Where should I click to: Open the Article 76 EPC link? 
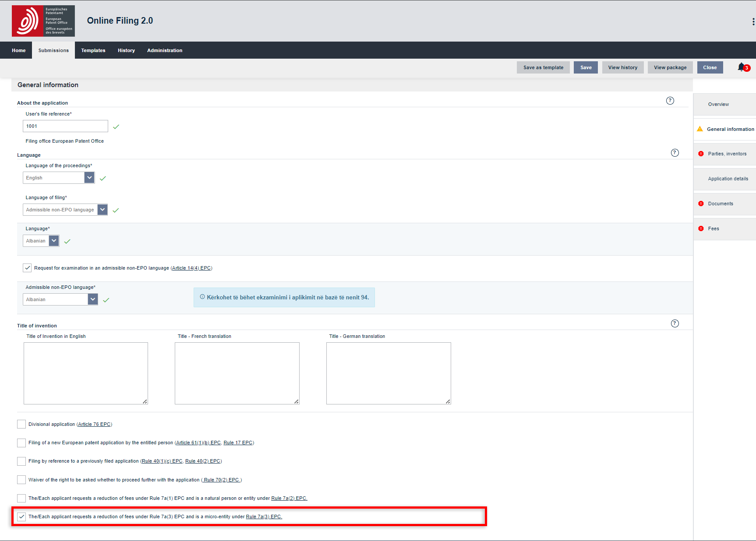(94, 424)
